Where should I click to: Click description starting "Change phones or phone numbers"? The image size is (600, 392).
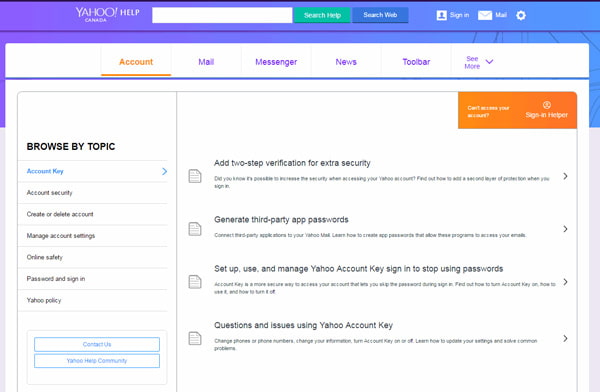(x=375, y=345)
